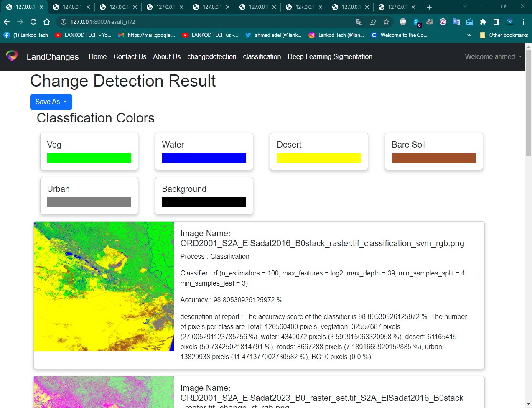The image size is (532, 408).
Task: Open the Twitter 'ahmed adel' bookmark
Action: [x=273, y=35]
